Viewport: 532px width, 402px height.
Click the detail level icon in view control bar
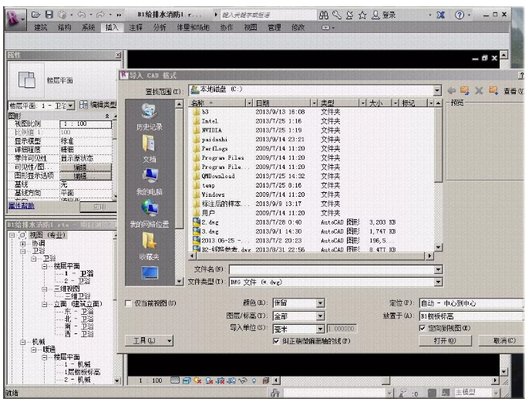pos(175,380)
